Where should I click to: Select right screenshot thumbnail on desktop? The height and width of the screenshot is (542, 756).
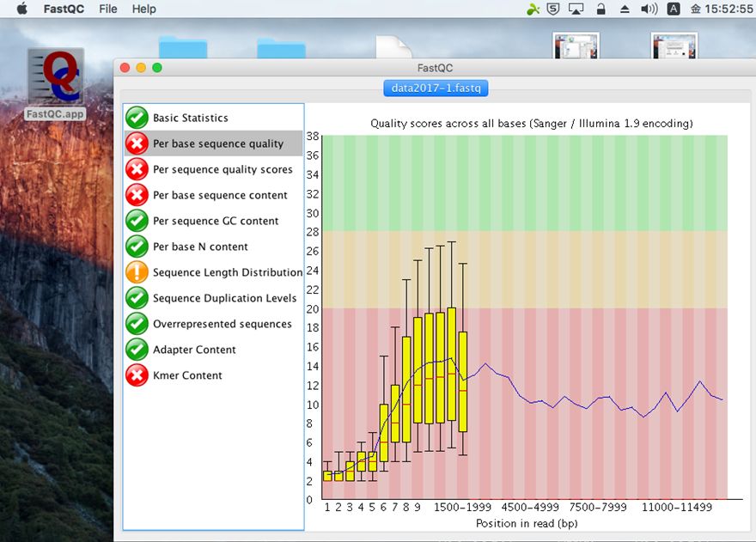coord(674,46)
